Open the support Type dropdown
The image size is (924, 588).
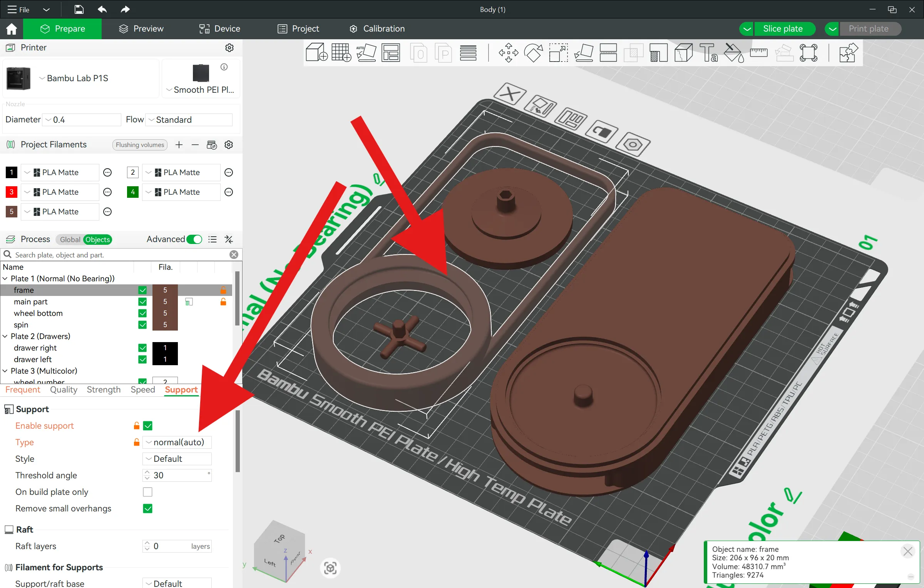[177, 442]
